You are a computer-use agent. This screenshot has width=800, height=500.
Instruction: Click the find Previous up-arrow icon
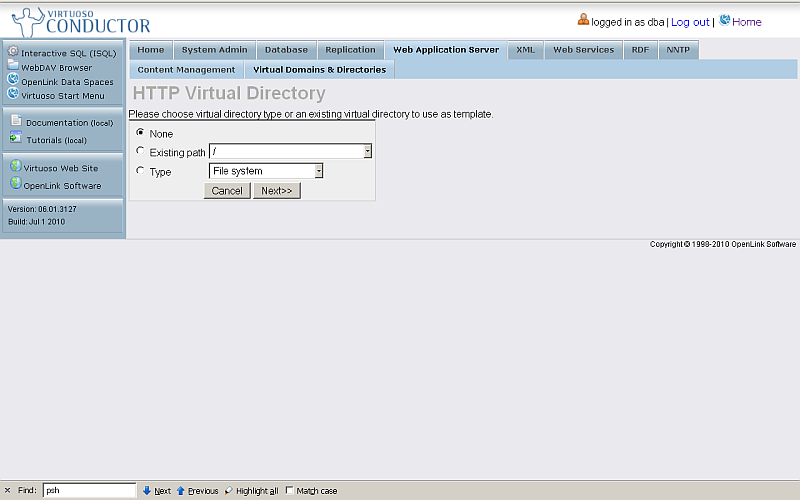[181, 490]
